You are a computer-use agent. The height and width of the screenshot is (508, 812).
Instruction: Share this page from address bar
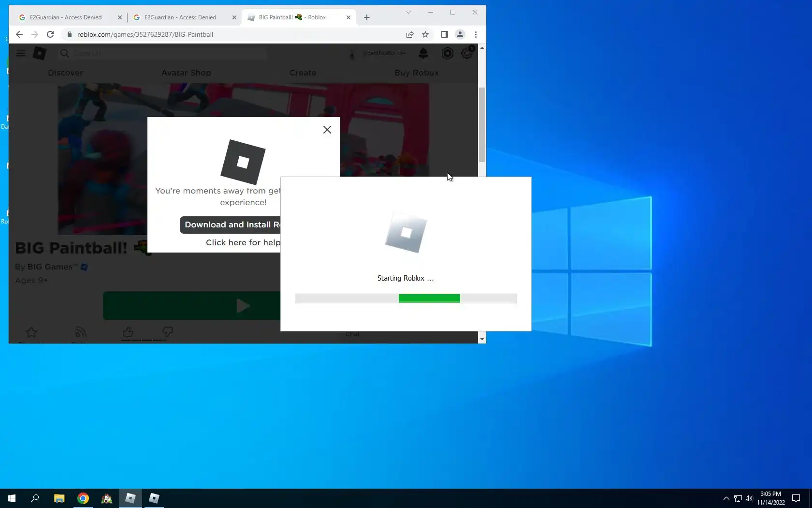coord(410,34)
